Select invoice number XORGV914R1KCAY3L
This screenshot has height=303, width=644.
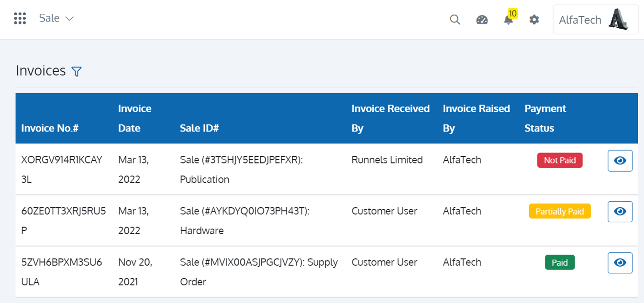(62, 170)
